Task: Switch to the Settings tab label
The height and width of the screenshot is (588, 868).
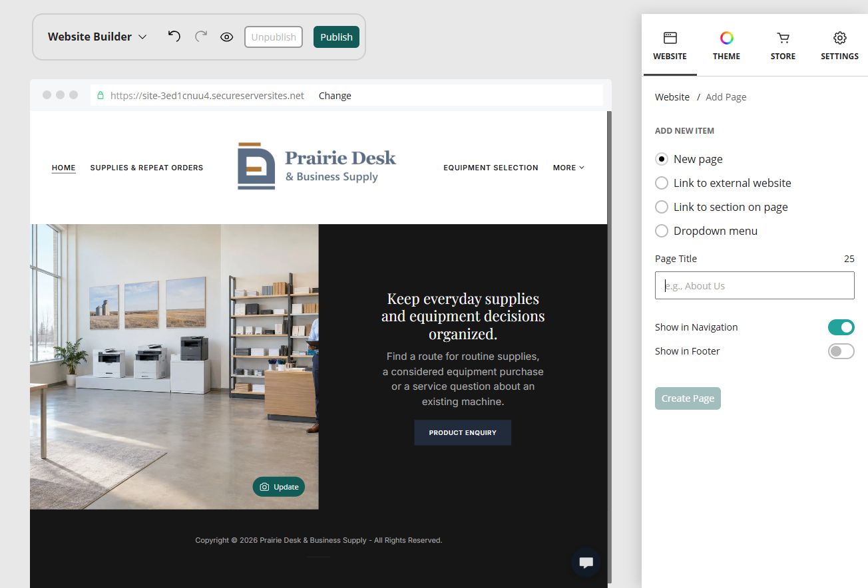Action: [839, 57]
